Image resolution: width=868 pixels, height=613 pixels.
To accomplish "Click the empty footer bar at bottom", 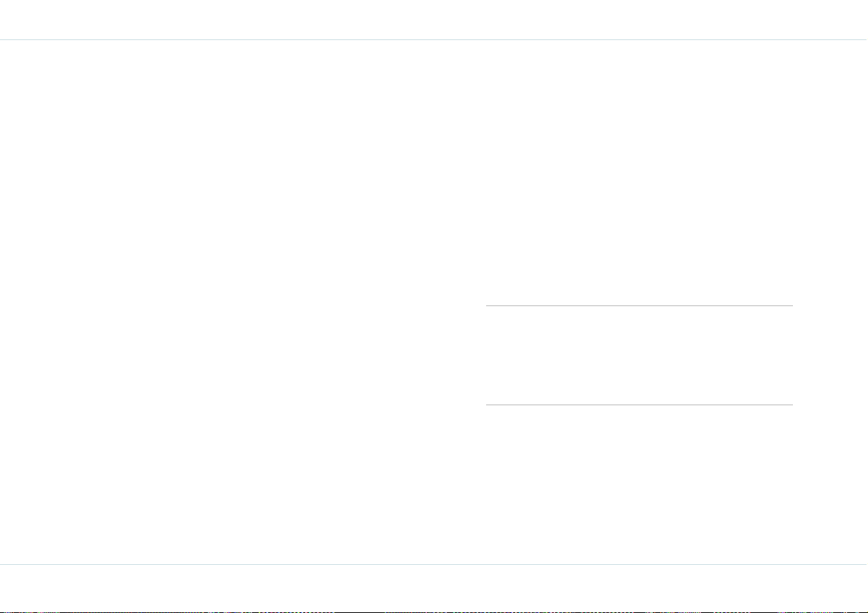I will [x=434, y=587].
